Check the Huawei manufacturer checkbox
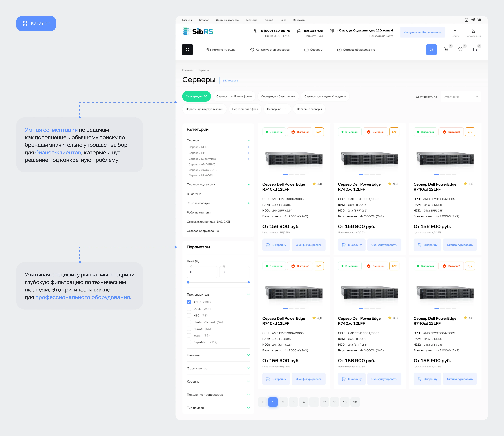This screenshot has height=436, width=504. click(x=189, y=329)
